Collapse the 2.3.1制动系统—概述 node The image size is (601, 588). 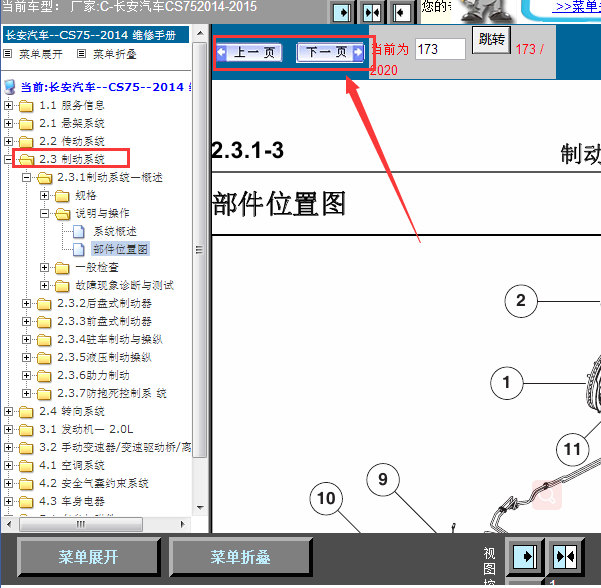[x=26, y=177]
